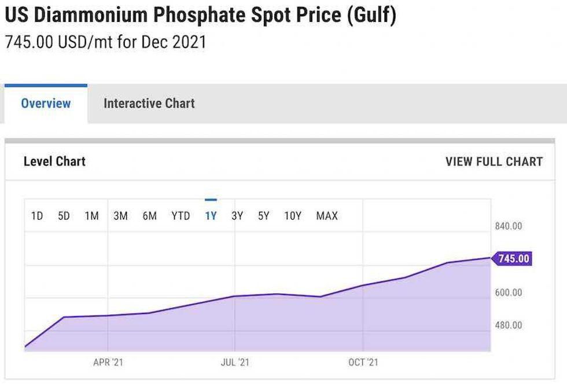Click the APR '21 axis label
This screenshot has height=392, width=567.
click(108, 363)
